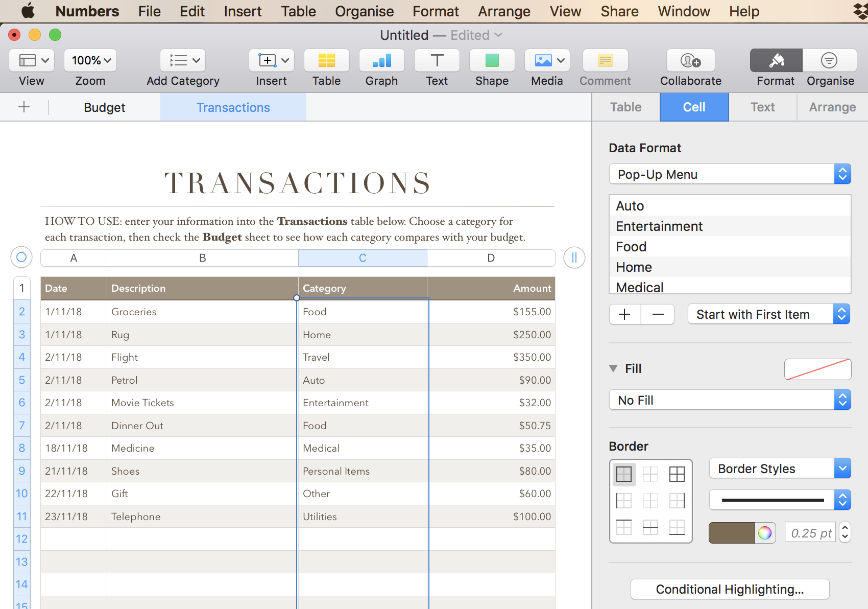This screenshot has width=868, height=609.
Task: Open the colour wheel for border colour
Action: pos(765,533)
